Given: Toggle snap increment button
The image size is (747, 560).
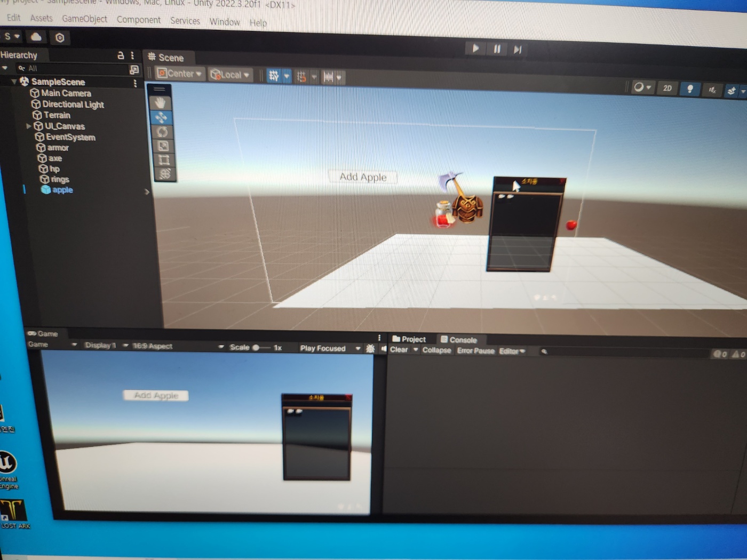Looking at the screenshot, I should pos(328,77).
